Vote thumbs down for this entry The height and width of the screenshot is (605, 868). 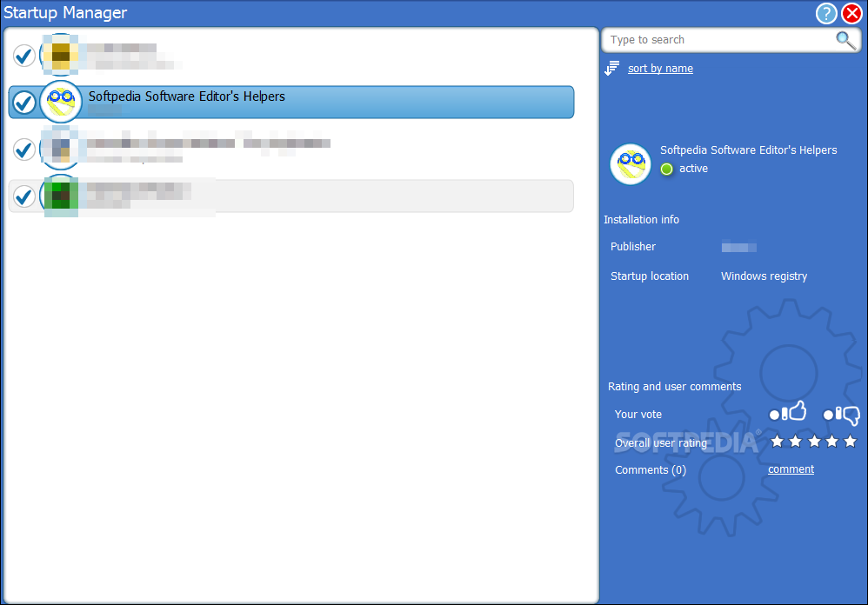pyautogui.click(x=841, y=415)
